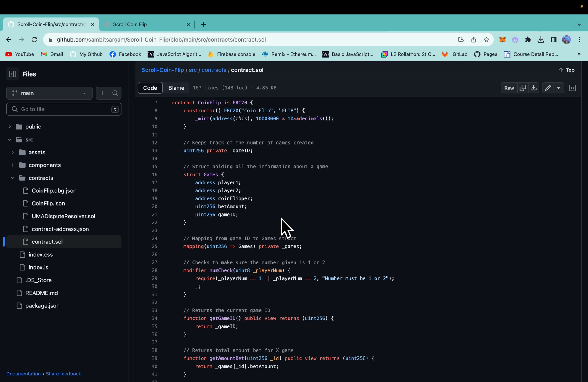Viewport: 588px width, 382px height.
Task: Open the tab search dropdown arrow
Action: [579, 24]
